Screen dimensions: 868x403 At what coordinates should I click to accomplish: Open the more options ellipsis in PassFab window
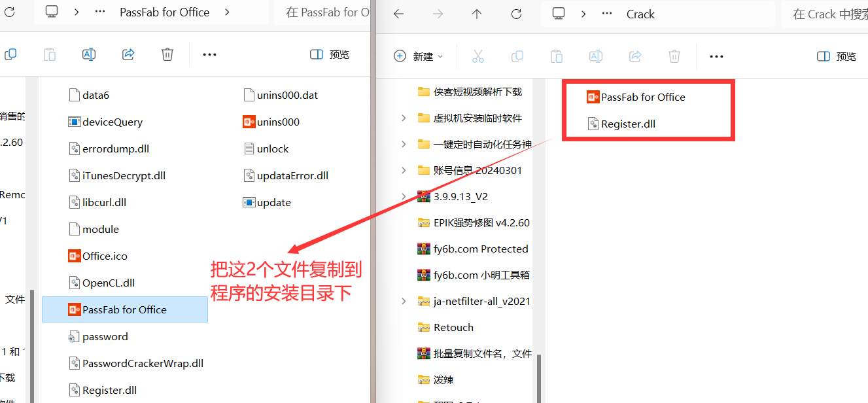209,55
